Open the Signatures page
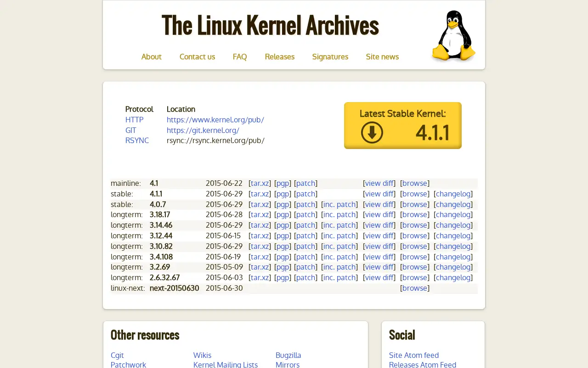 click(x=330, y=57)
